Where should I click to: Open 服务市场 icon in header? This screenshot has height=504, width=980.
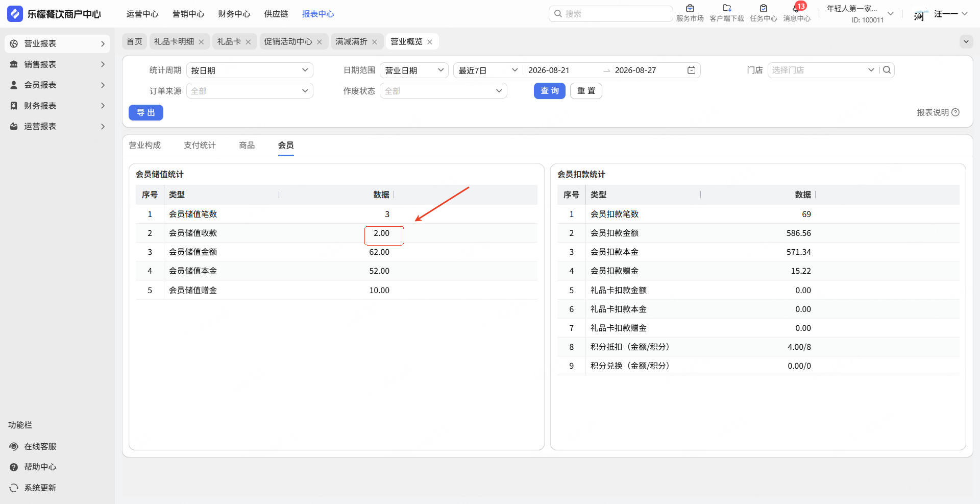[690, 8]
